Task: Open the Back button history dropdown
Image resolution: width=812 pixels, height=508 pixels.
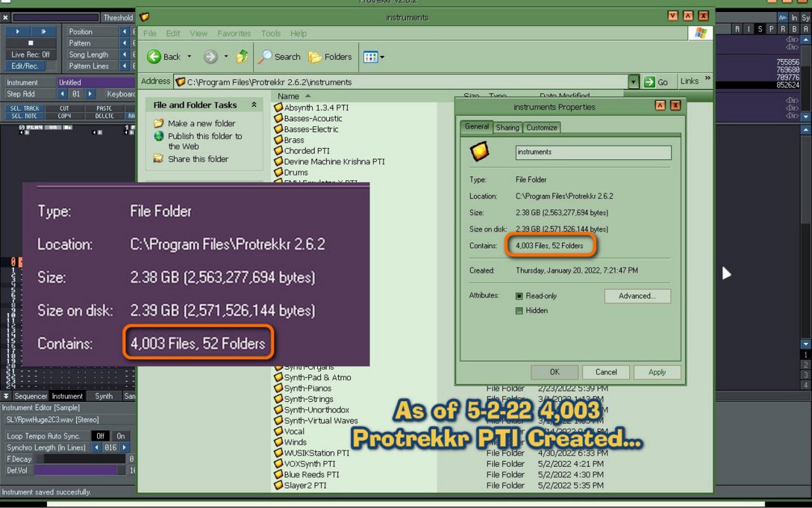Action: [x=190, y=57]
